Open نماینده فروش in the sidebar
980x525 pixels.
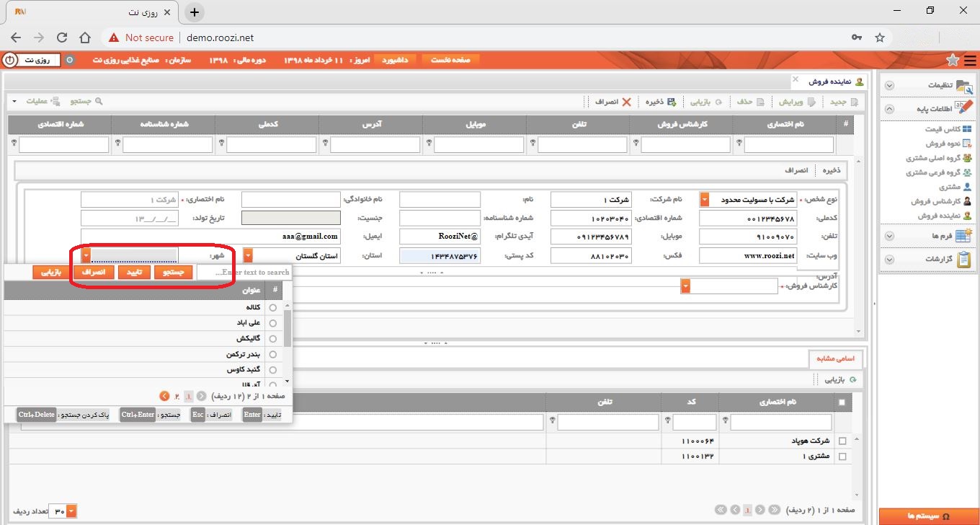945,216
